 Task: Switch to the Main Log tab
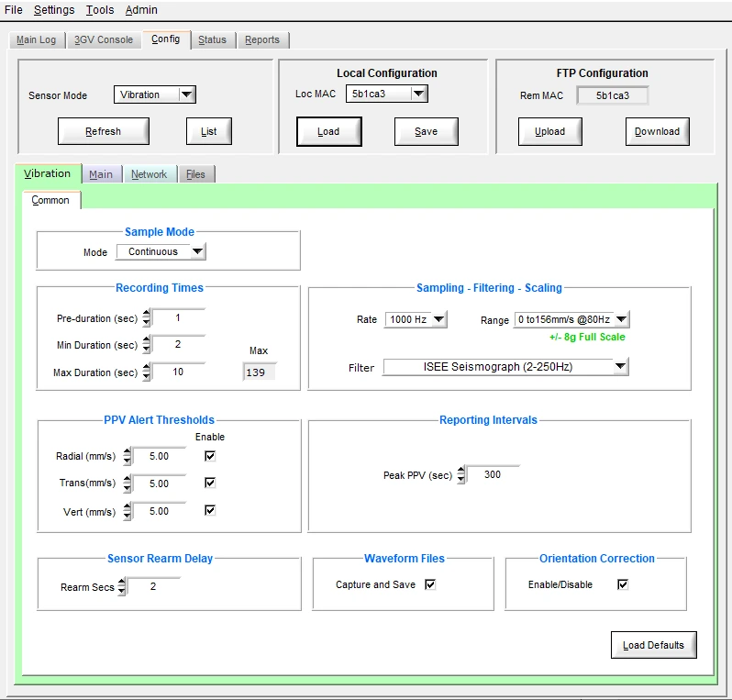(x=37, y=40)
